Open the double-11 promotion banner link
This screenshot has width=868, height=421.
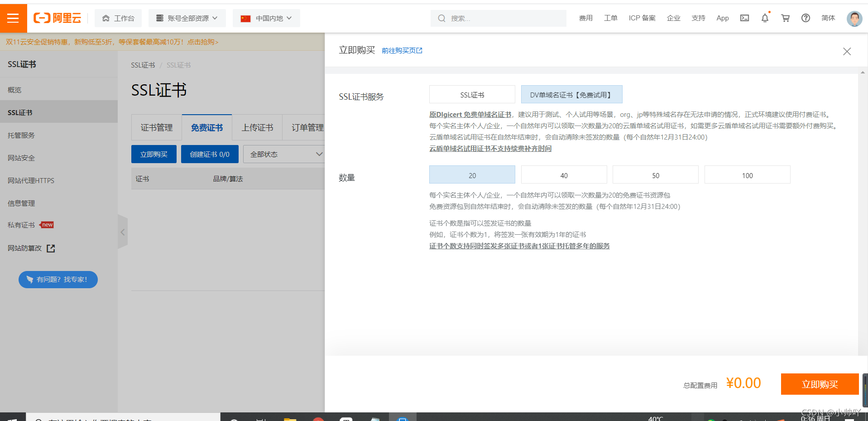click(112, 42)
